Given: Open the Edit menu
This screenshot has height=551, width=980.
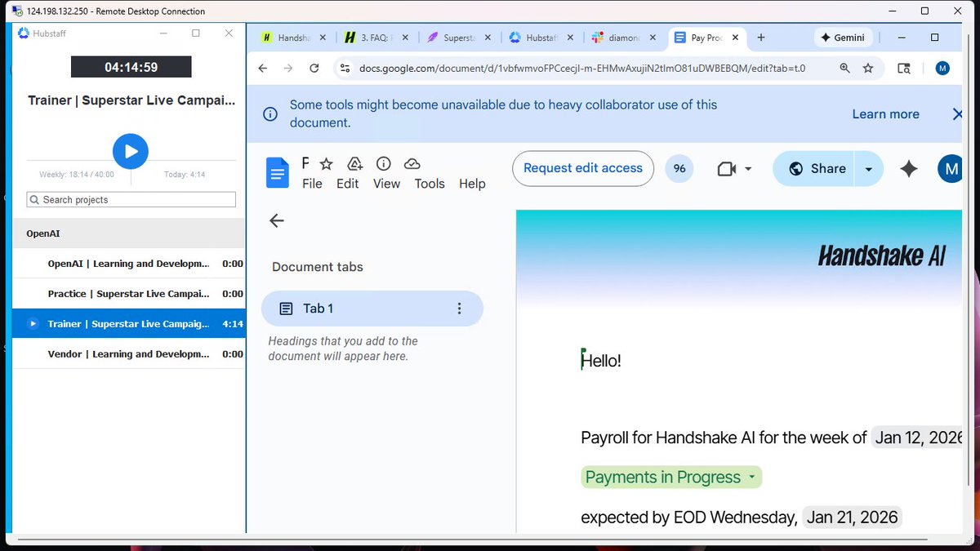Looking at the screenshot, I should point(348,184).
